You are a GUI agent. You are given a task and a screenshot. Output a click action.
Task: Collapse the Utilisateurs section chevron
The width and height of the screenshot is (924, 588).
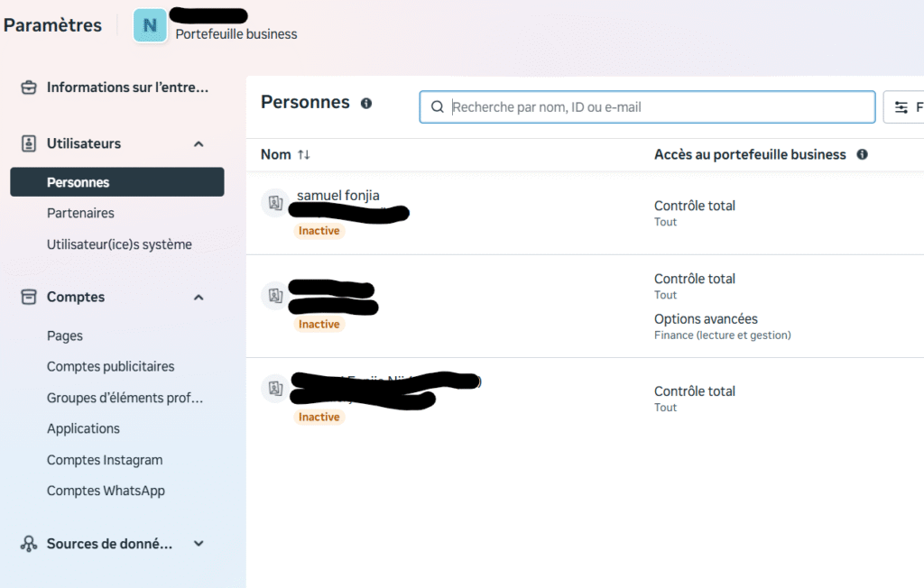coord(199,143)
